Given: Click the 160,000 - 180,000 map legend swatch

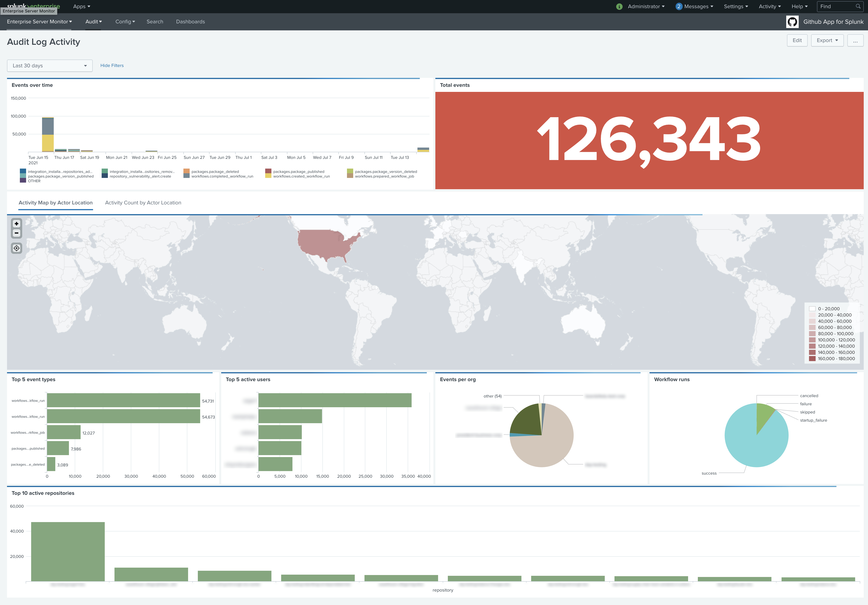Looking at the screenshot, I should click(x=812, y=359).
